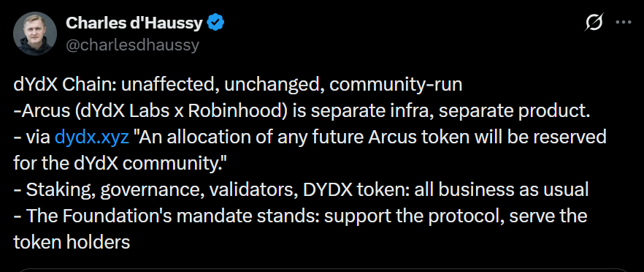Click the blue verified checkmark badge
Viewport: 644px width, 272px height.
point(215,23)
